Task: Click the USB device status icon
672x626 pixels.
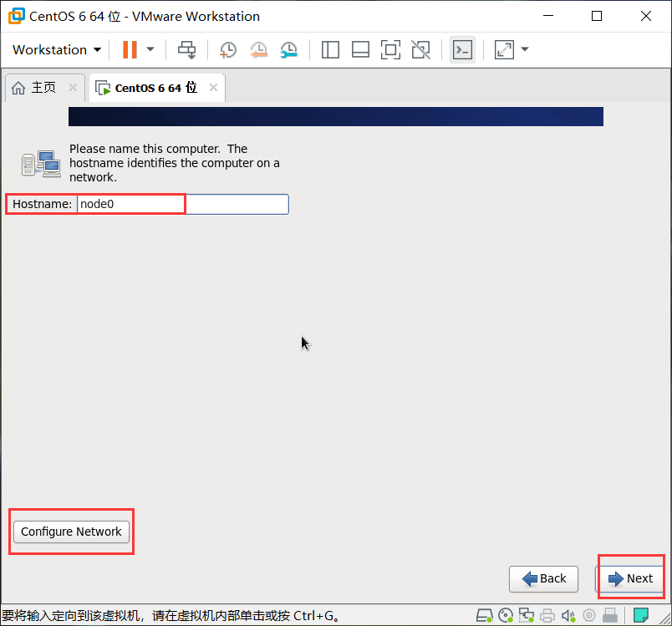Action: pyautogui.click(x=610, y=616)
